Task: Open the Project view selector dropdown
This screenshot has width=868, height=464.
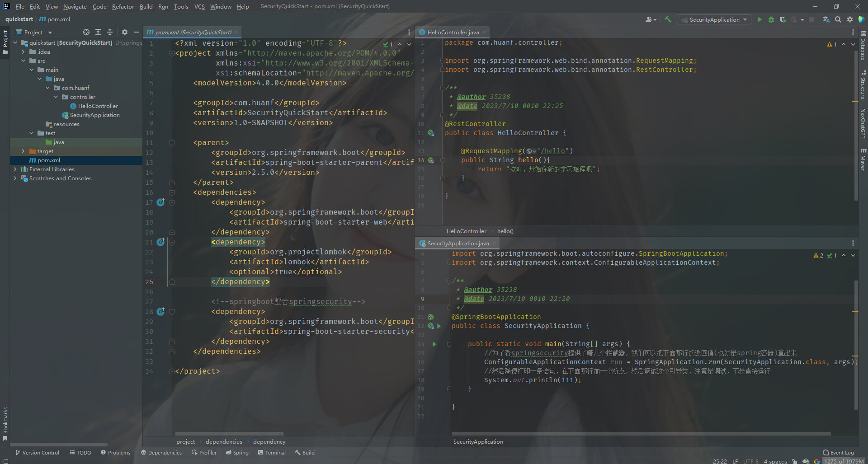Action: coord(34,32)
